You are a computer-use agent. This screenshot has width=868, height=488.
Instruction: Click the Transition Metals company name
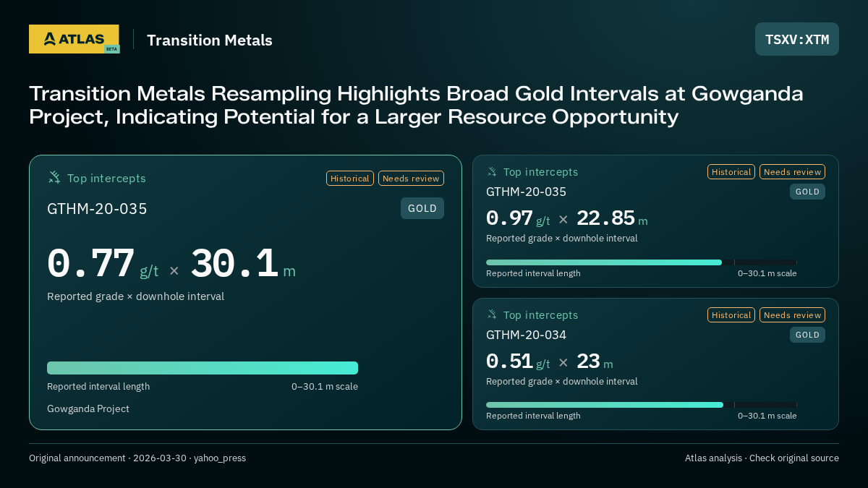tap(210, 40)
